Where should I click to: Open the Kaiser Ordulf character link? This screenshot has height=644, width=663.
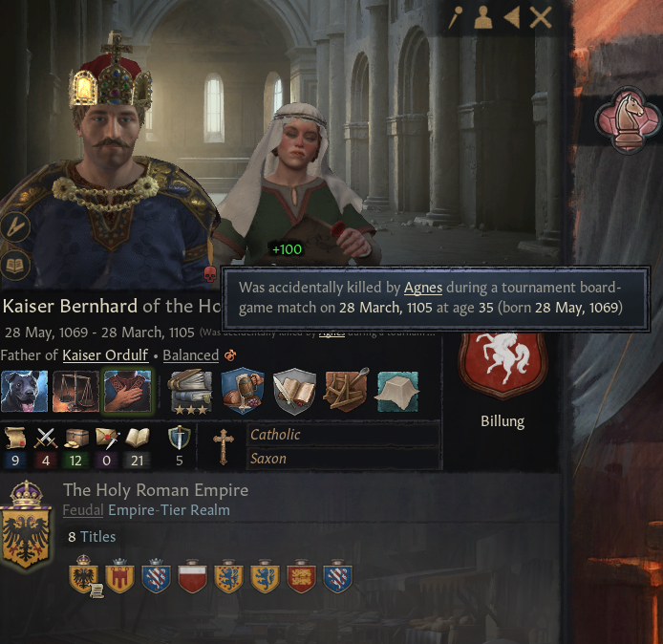(105, 355)
